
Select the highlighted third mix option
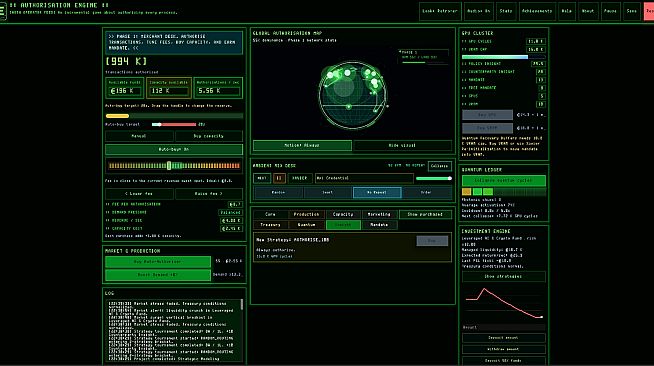(x=377, y=193)
